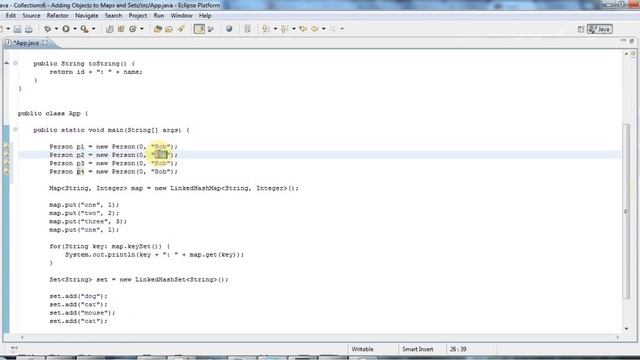Click the New Java Class icon
The height and width of the screenshot is (360, 640).
point(133,29)
